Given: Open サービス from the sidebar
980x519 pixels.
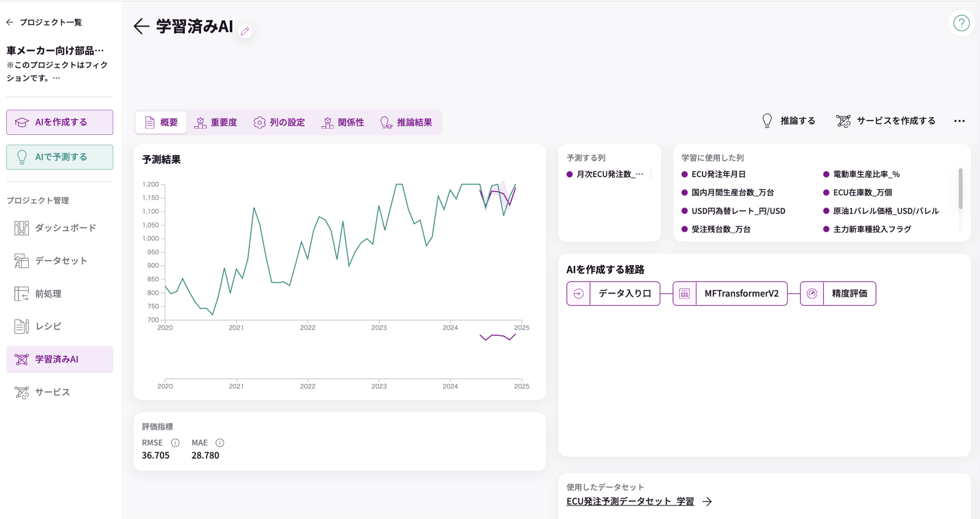Looking at the screenshot, I should (x=59, y=392).
